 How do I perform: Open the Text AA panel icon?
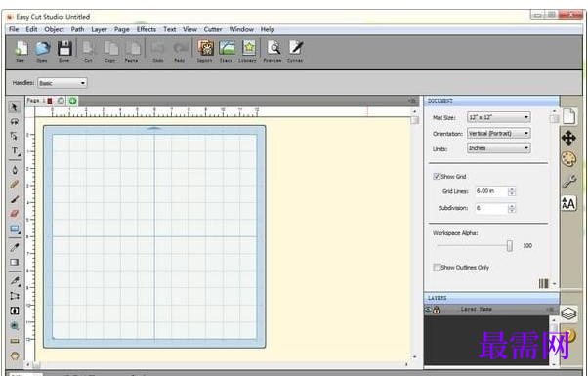(568, 203)
